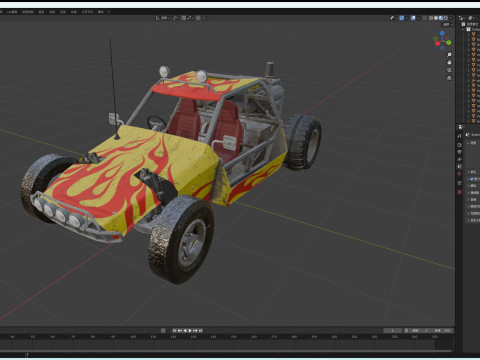
Task: Open the World properties tab
Action: (x=459, y=173)
